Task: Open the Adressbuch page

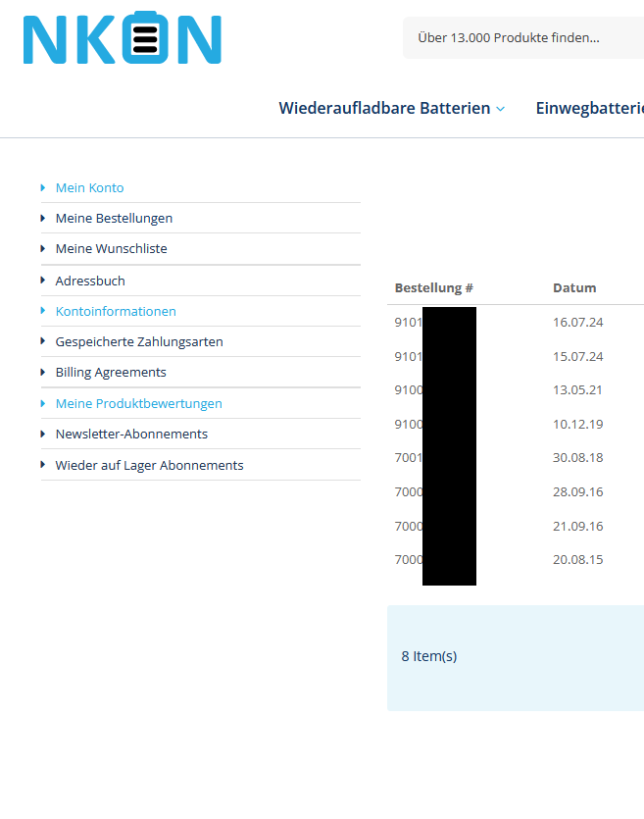Action: point(90,281)
